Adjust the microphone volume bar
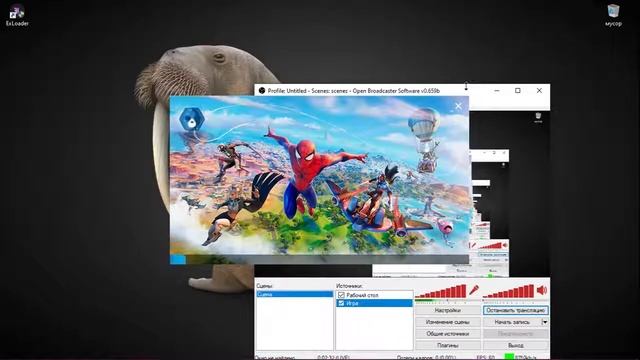640x360 pixels. [x=441, y=291]
